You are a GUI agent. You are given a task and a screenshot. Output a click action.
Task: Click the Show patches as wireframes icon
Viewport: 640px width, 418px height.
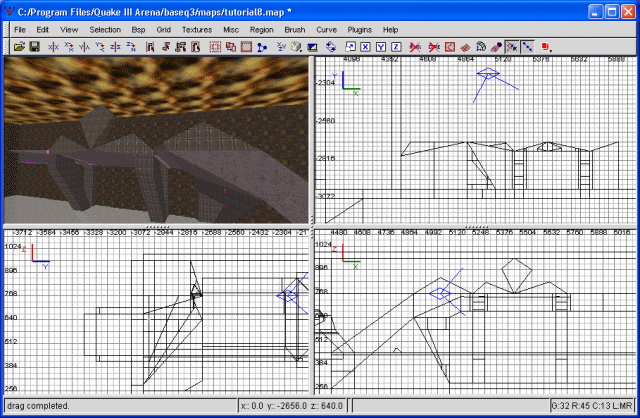click(x=465, y=47)
